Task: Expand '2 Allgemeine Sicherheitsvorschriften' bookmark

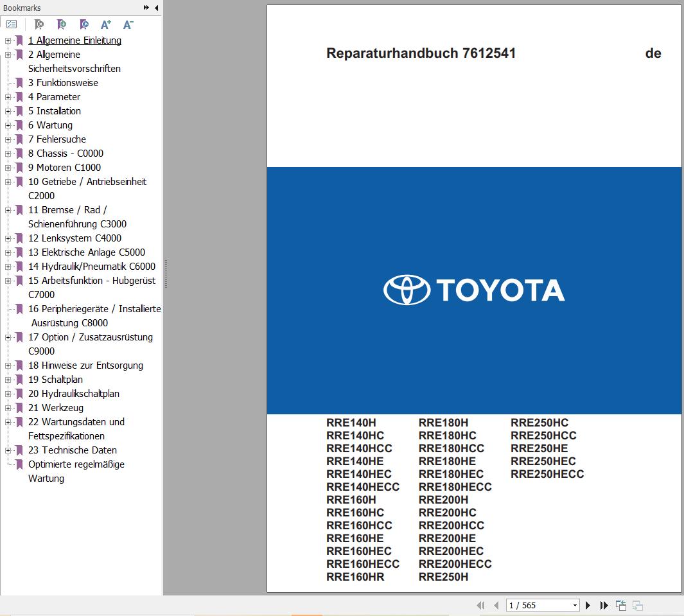Action: click(x=8, y=55)
